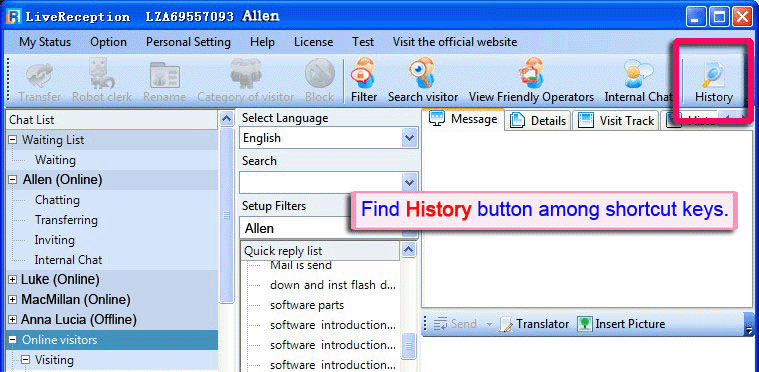Click the message toolbar overflow arrow
Image resolution: width=759 pixels, height=372 pixels.
[x=749, y=331]
